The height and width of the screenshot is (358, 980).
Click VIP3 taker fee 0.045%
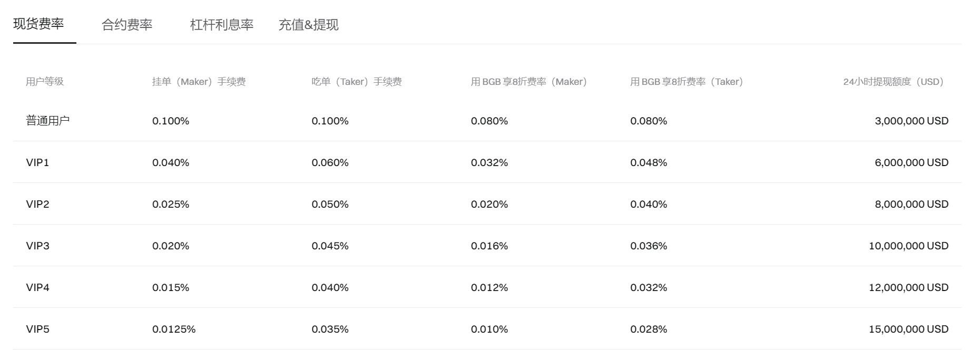330,246
